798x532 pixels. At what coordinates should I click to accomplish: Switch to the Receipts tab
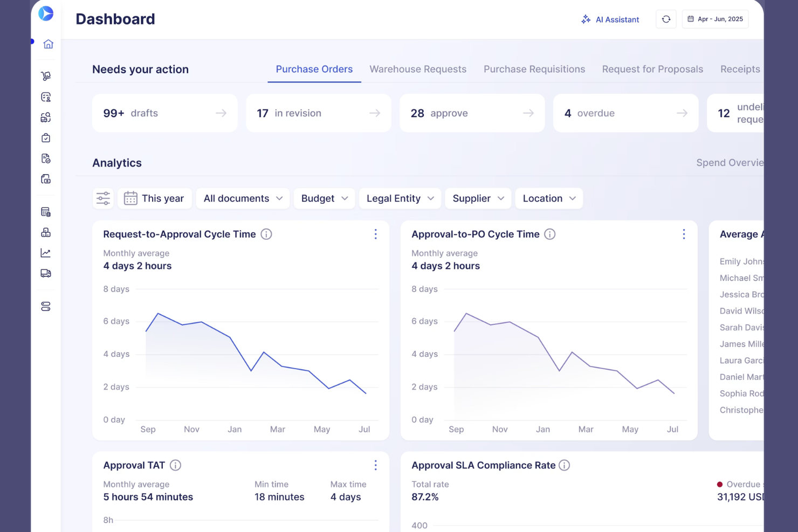click(x=740, y=69)
